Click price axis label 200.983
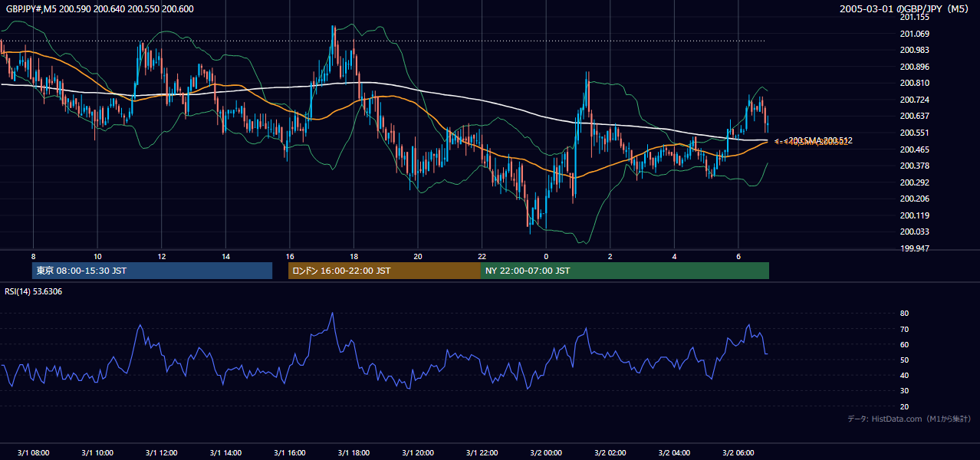 [915, 50]
